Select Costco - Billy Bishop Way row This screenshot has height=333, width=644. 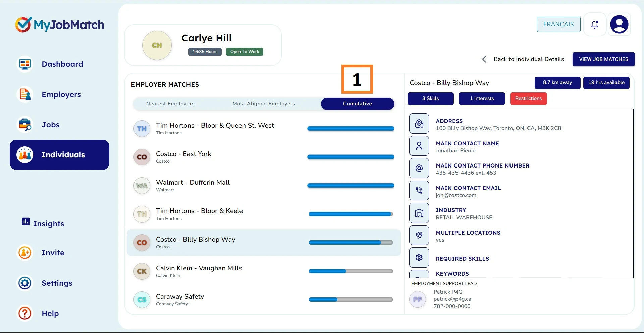(264, 243)
